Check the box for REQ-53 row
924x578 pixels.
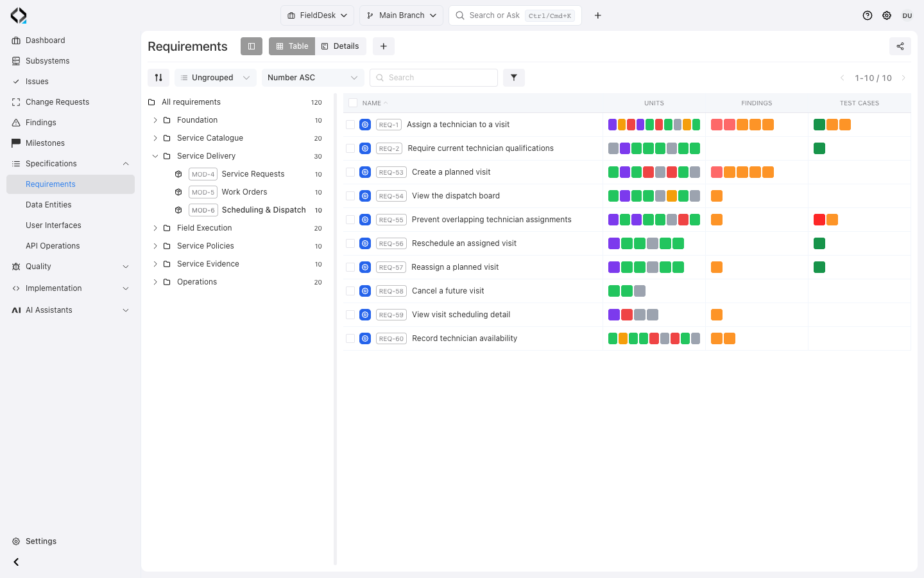tap(350, 172)
